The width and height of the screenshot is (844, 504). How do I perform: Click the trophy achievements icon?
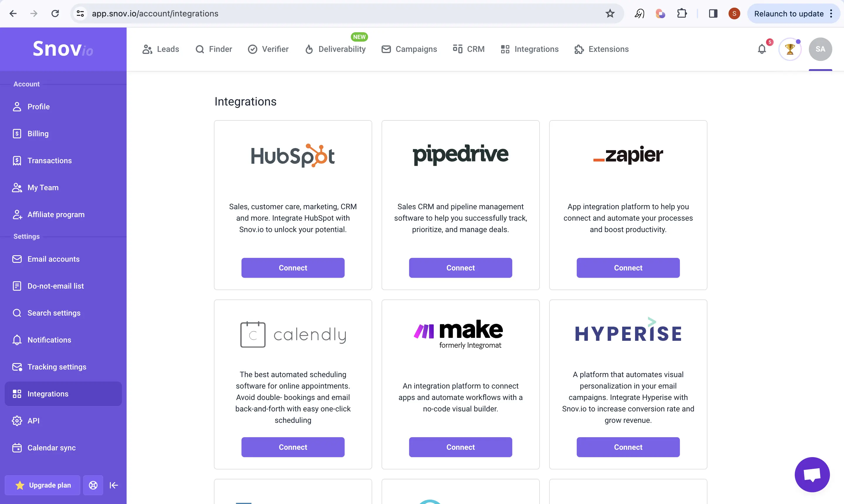click(790, 49)
